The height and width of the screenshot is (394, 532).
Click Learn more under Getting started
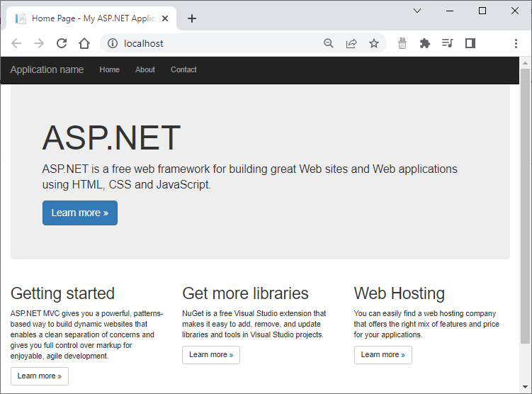[40, 376]
